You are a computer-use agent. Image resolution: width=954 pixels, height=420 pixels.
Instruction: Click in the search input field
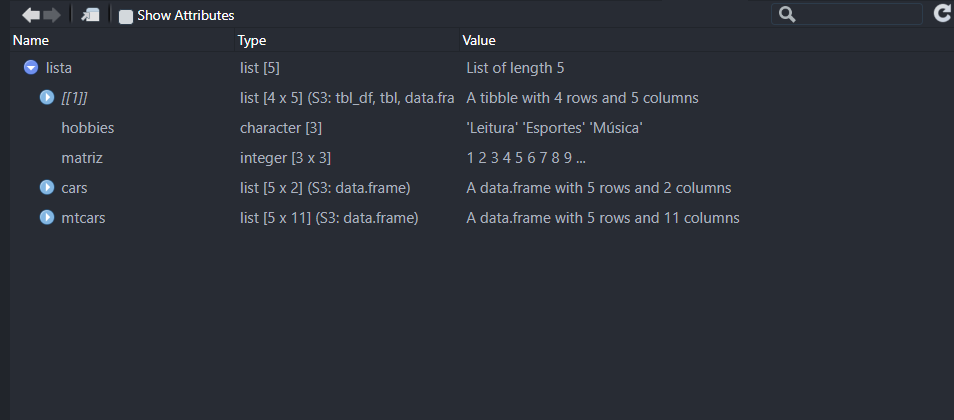(x=858, y=14)
